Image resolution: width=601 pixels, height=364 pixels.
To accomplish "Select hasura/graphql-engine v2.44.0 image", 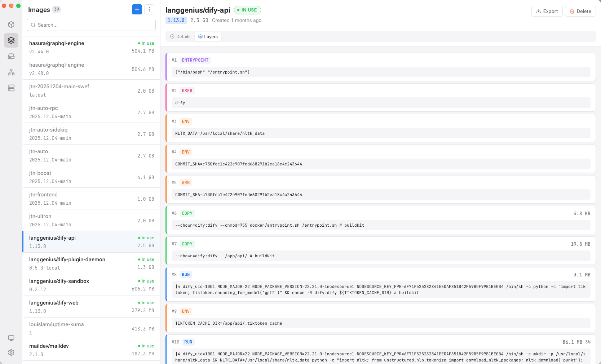I will [x=92, y=47].
